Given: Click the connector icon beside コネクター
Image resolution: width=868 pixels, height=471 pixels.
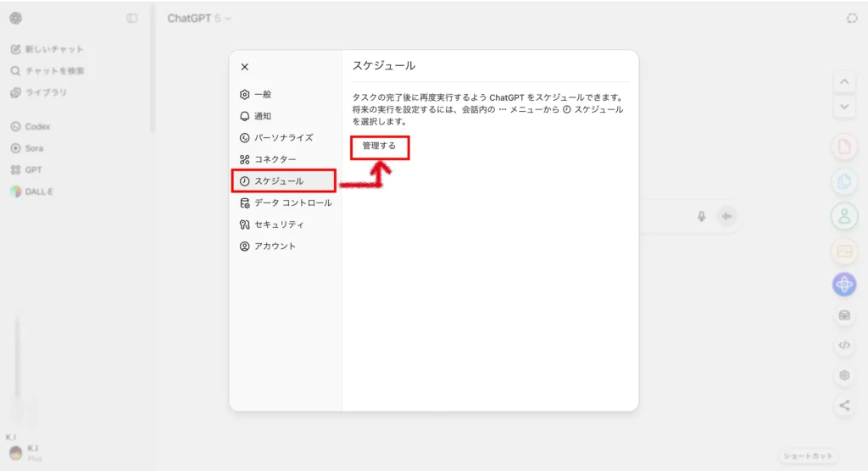Looking at the screenshot, I should [x=245, y=159].
